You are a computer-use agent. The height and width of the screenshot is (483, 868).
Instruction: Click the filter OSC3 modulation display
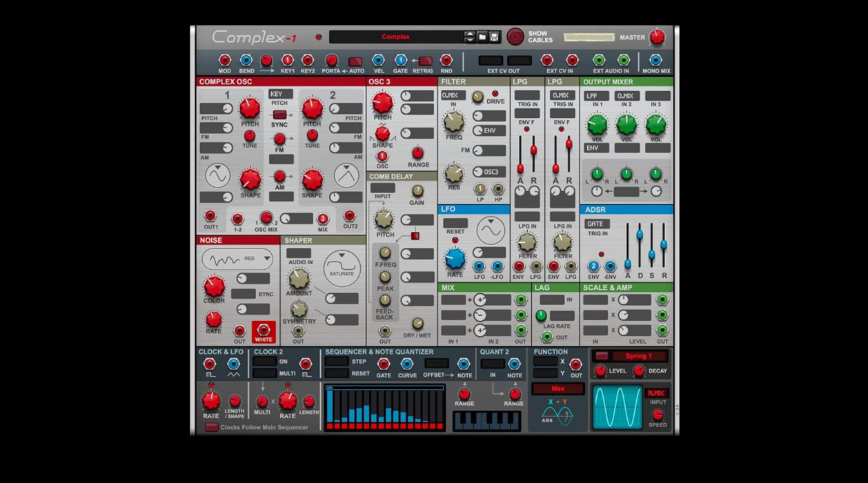[x=489, y=172]
